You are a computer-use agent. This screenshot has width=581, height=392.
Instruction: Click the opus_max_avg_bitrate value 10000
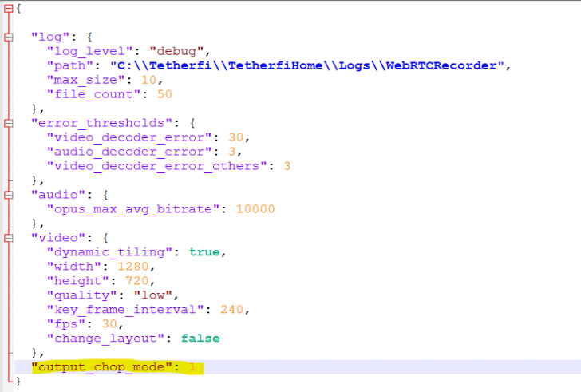pyautogui.click(x=255, y=209)
